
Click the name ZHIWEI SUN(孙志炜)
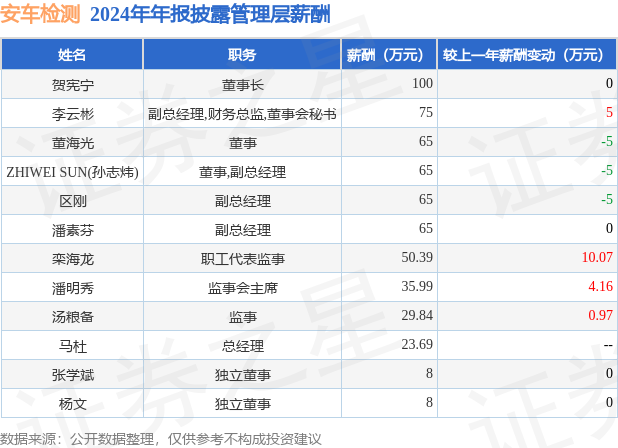click(73, 172)
